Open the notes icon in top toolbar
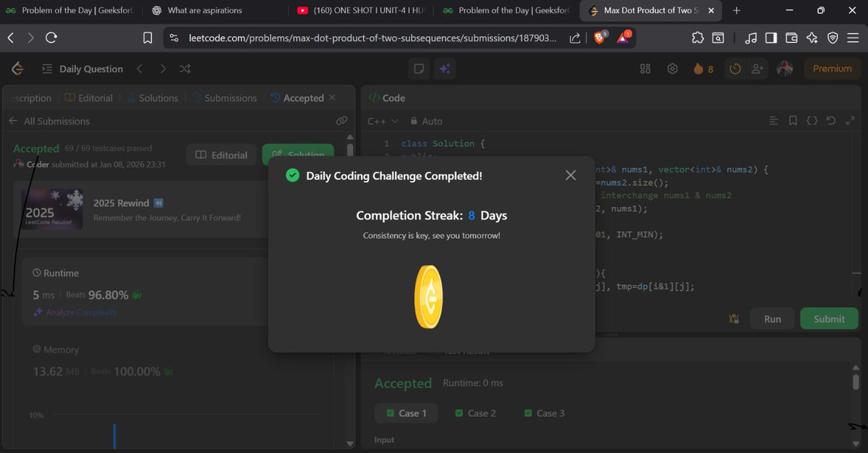 point(419,69)
